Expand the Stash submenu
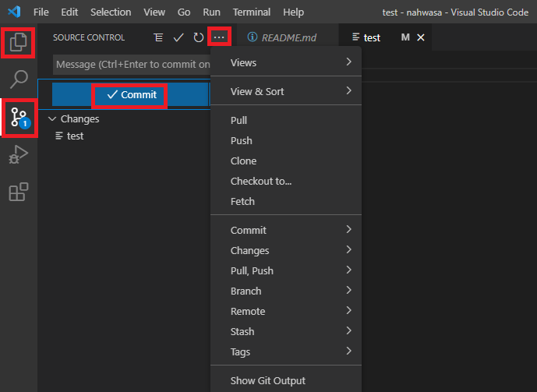Image resolution: width=537 pixels, height=392 pixels. pos(286,331)
